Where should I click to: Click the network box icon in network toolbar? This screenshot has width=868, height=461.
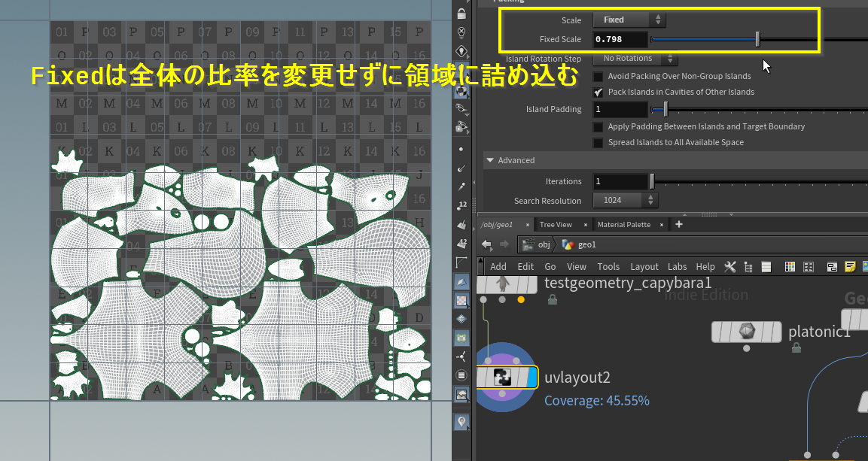coord(832,267)
